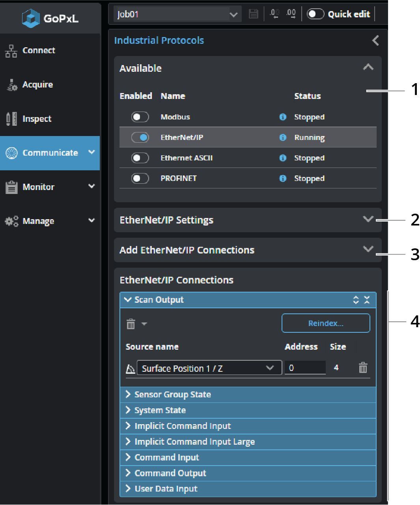Screen dimensions: 420x505
Task: Expand the System State connection
Action: point(160,410)
